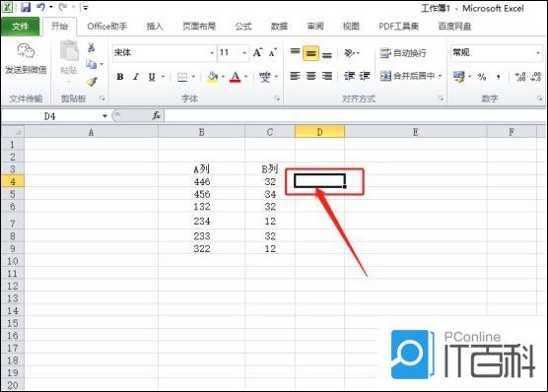Switch to the 插入 tab
Viewport: 548px width, 392px height.
[155, 27]
